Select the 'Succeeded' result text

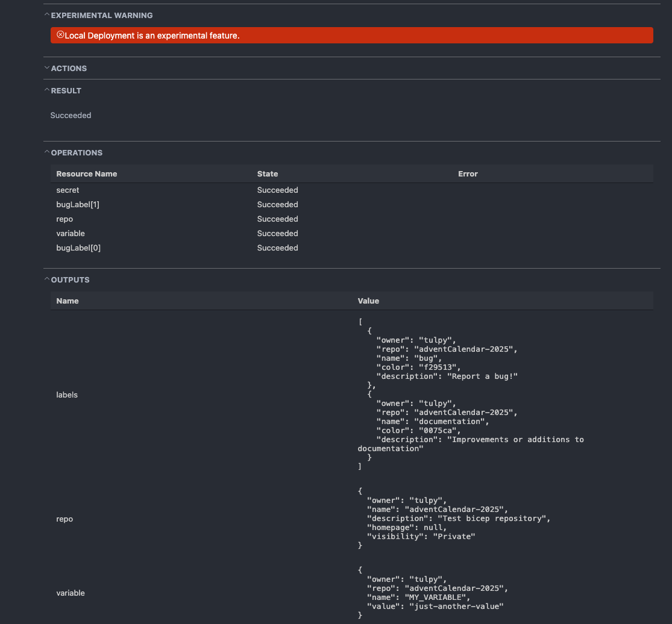[71, 115]
